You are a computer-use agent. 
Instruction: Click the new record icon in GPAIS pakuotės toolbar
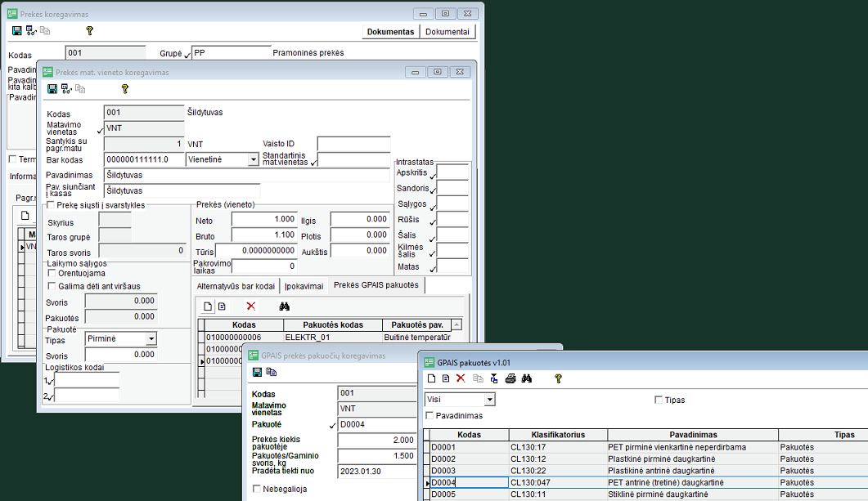tap(431, 378)
